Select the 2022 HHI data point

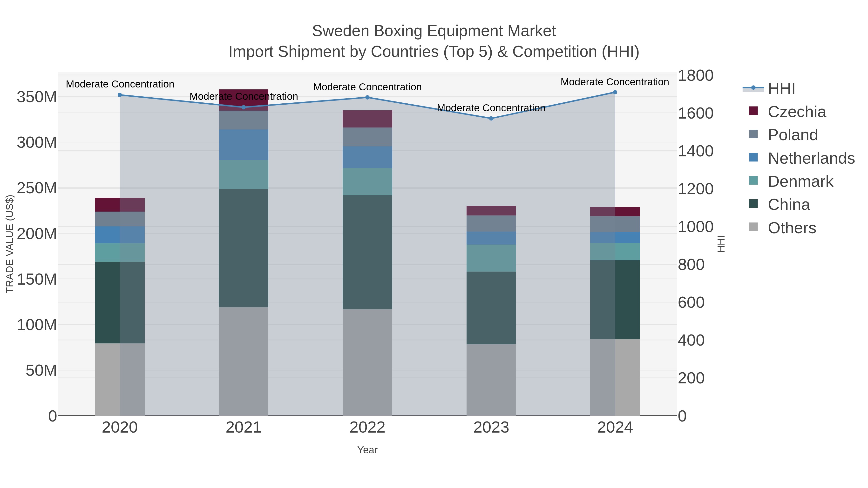[x=367, y=98]
